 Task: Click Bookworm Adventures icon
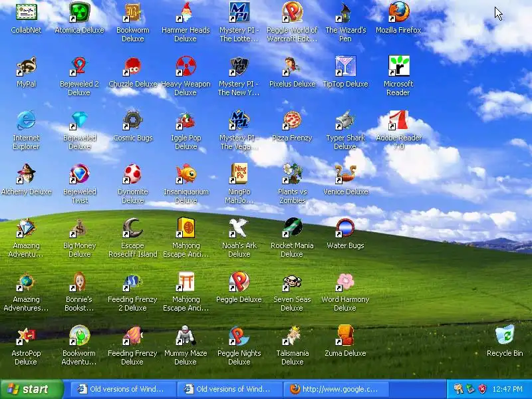click(x=79, y=336)
